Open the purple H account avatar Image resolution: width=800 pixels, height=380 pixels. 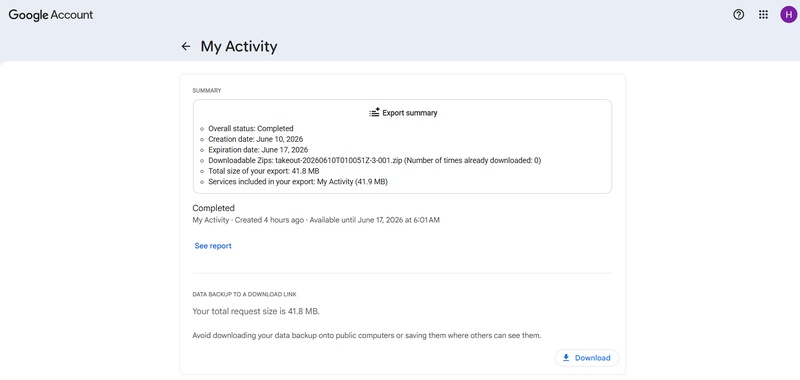point(788,15)
